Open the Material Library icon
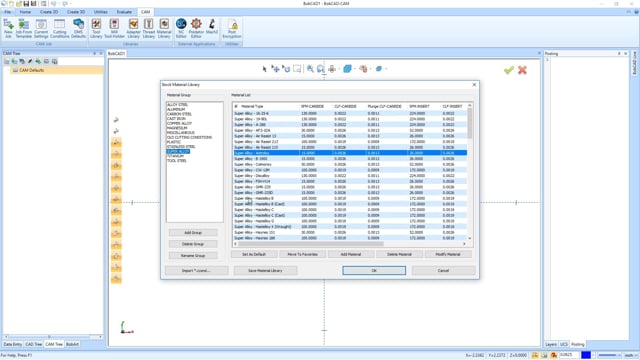The image size is (640, 360). pos(164,29)
